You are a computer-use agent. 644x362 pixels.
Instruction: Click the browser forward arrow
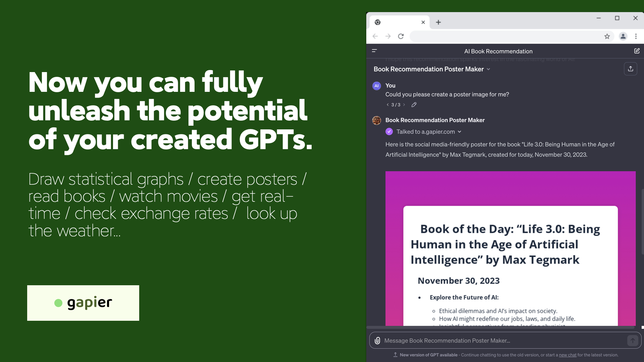(388, 36)
